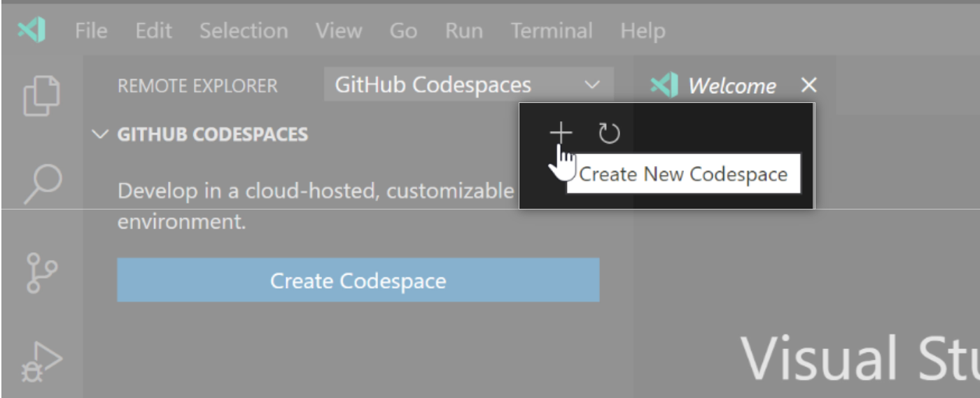This screenshot has width=980, height=398.
Task: Open the Help menu
Action: point(643,31)
